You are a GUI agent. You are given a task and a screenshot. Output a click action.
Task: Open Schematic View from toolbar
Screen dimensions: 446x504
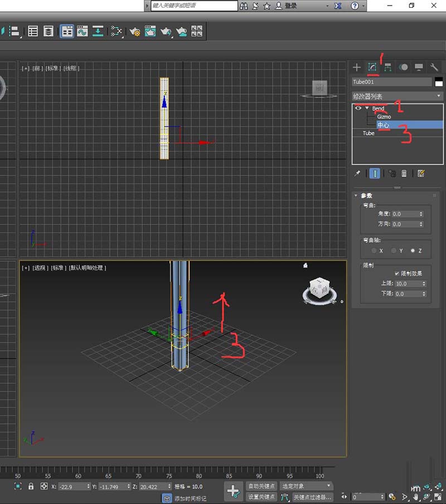(117, 31)
